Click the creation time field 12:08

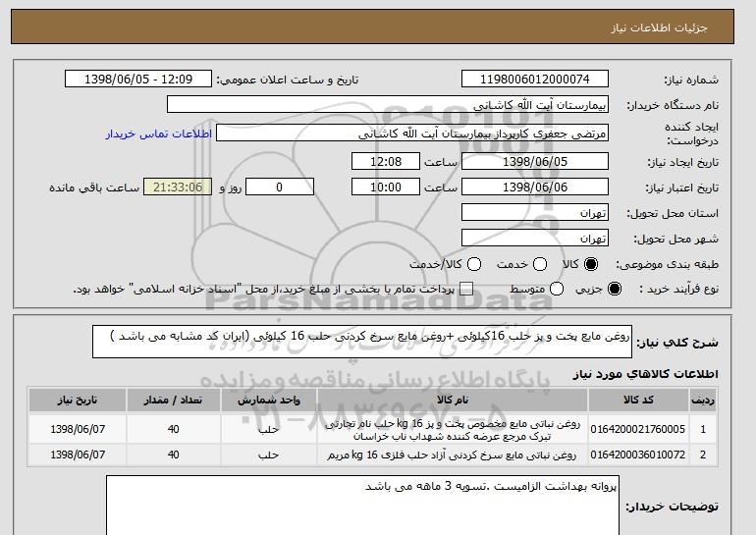coord(386,161)
